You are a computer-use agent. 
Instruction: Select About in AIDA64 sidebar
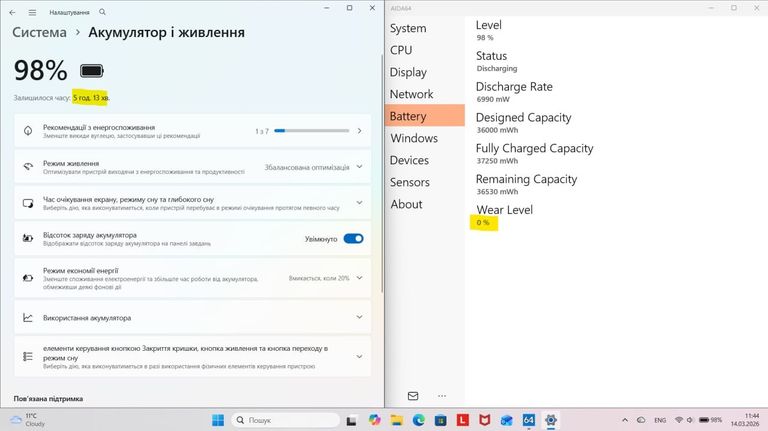[x=407, y=204]
